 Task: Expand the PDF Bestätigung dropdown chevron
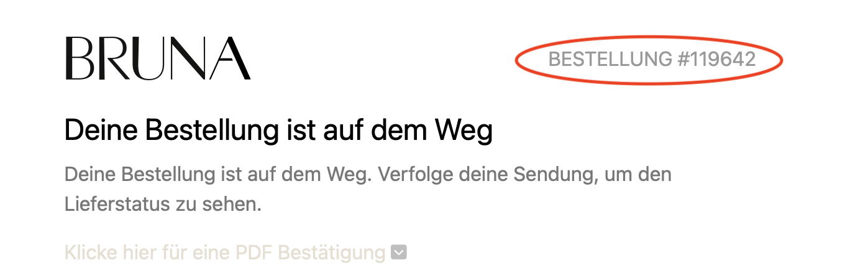[400, 253]
